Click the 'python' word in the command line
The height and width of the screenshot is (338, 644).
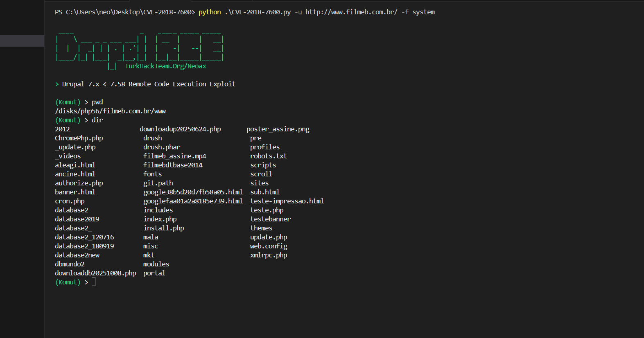coord(210,12)
